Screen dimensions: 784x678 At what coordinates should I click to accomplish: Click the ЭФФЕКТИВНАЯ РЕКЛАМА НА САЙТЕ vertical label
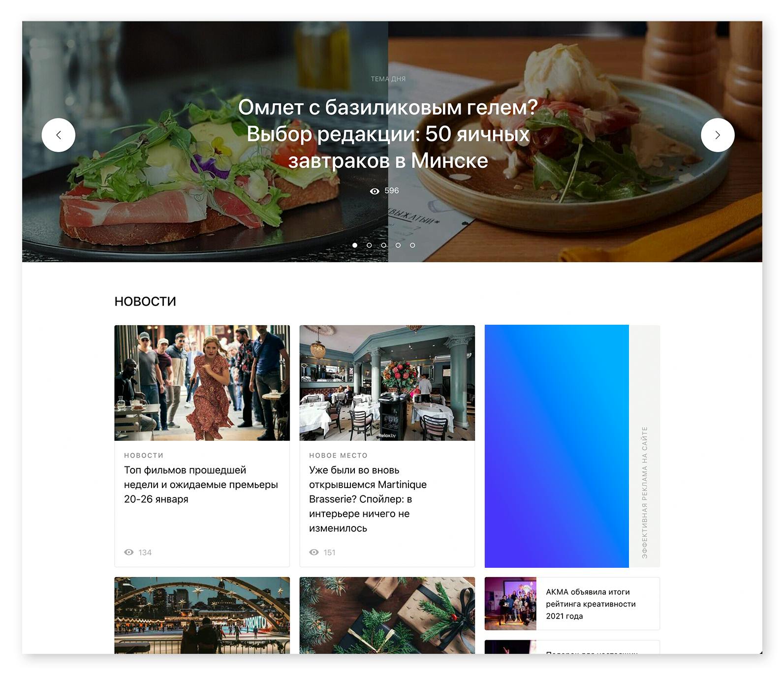[x=645, y=492]
